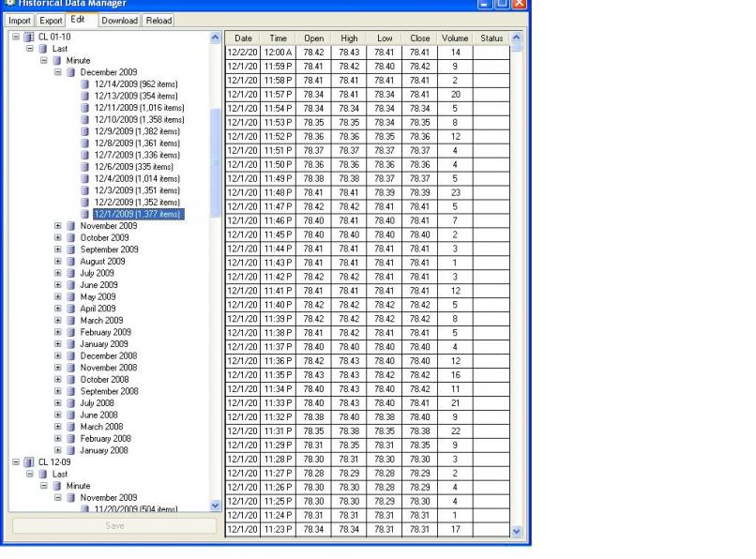Open the Reload tab
Image resolution: width=756 pixels, height=559 pixels.
point(159,21)
